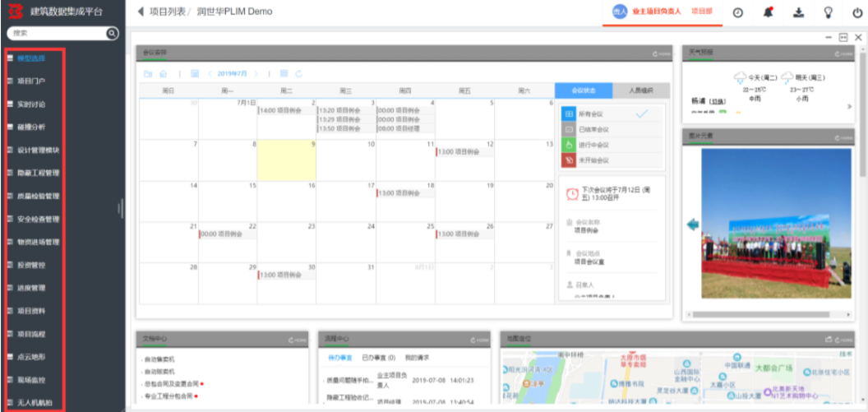The width and height of the screenshot is (868, 412).
Task: Select the 所有会议 filter
Action: click(x=612, y=114)
